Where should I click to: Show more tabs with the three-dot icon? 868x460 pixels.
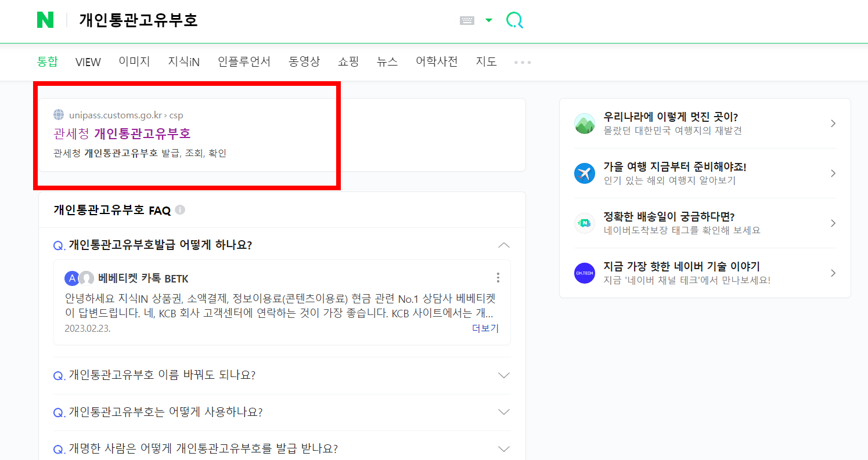click(523, 62)
